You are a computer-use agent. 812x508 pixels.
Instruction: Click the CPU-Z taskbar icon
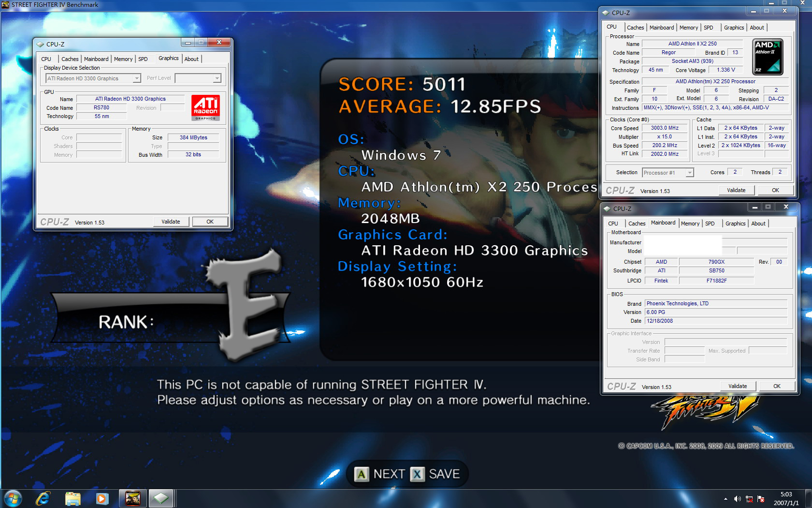(x=161, y=498)
